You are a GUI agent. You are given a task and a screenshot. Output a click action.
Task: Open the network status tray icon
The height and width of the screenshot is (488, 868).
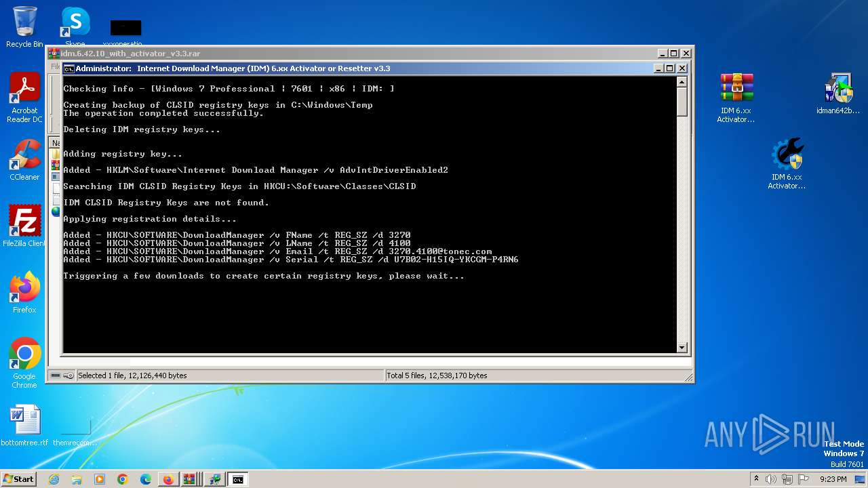tap(788, 479)
